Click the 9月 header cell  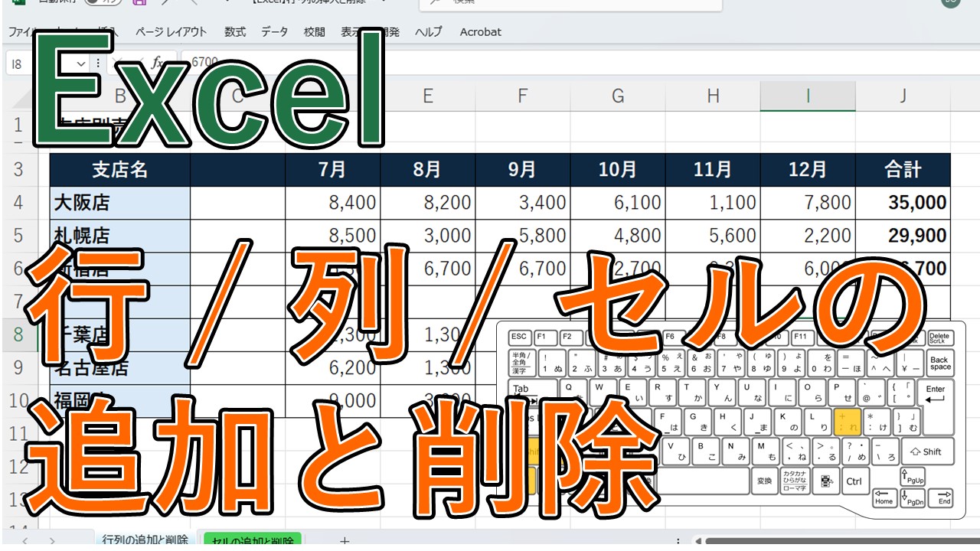523,169
